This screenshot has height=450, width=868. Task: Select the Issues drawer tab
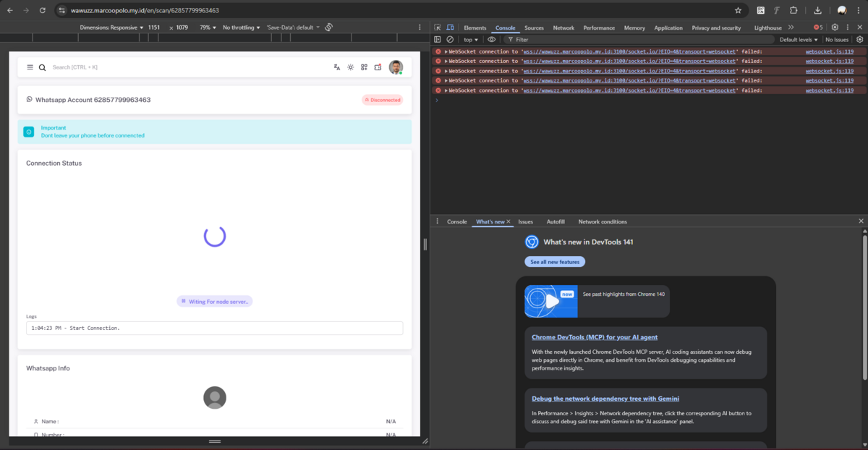tap(525, 221)
